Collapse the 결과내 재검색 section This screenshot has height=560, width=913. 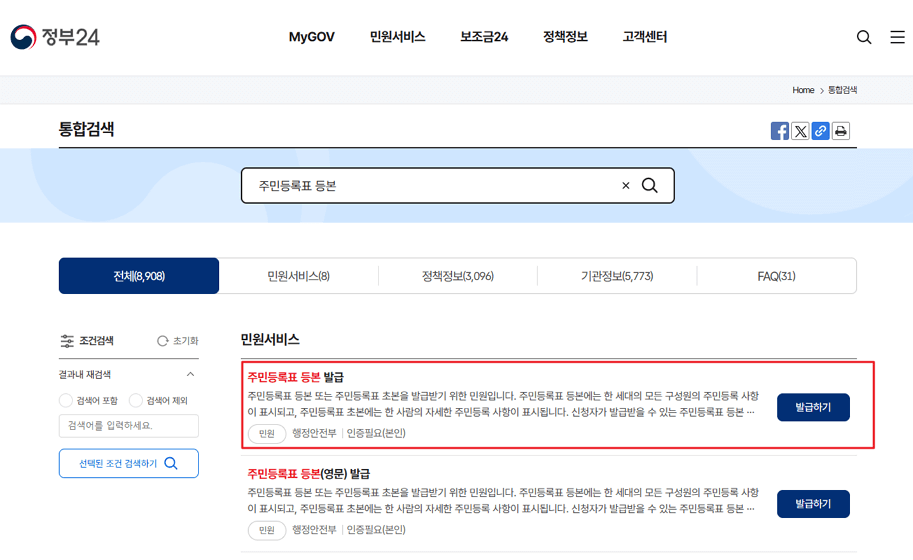click(190, 374)
